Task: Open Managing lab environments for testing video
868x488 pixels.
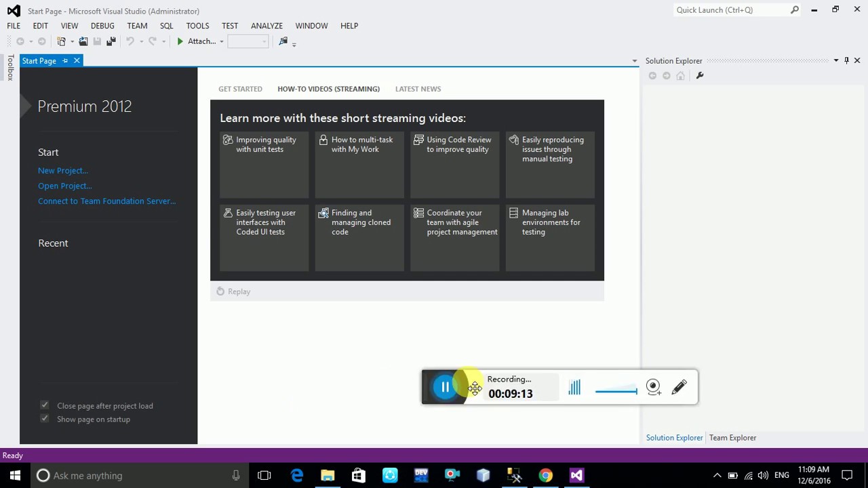Action: click(550, 238)
